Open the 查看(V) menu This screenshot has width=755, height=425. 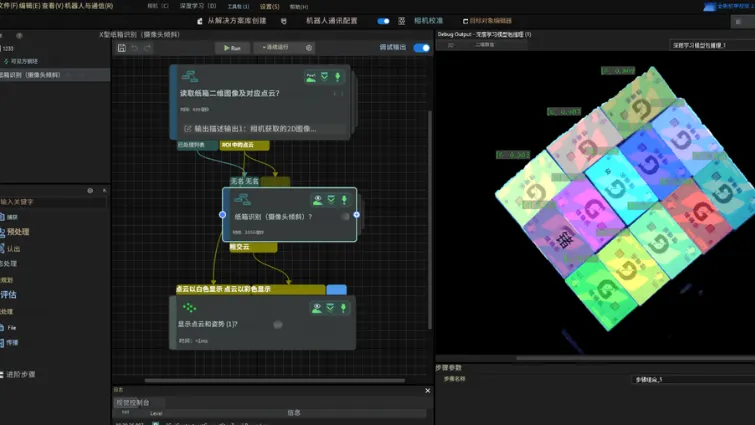[x=52, y=6]
